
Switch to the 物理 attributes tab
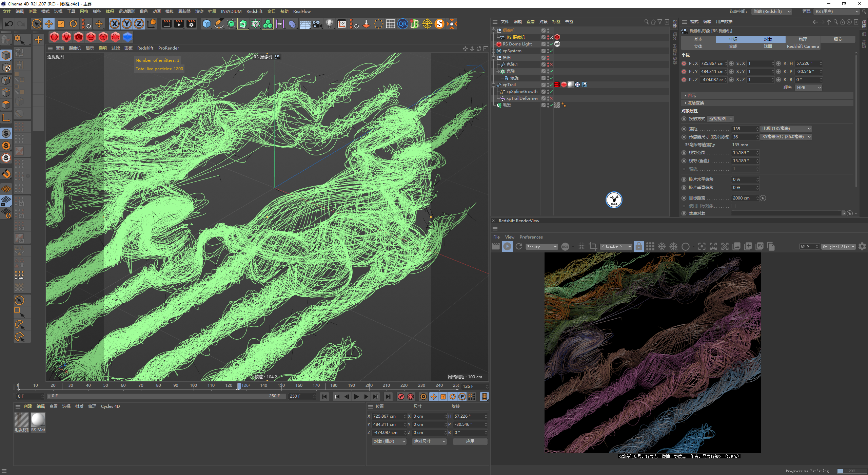[803, 39]
